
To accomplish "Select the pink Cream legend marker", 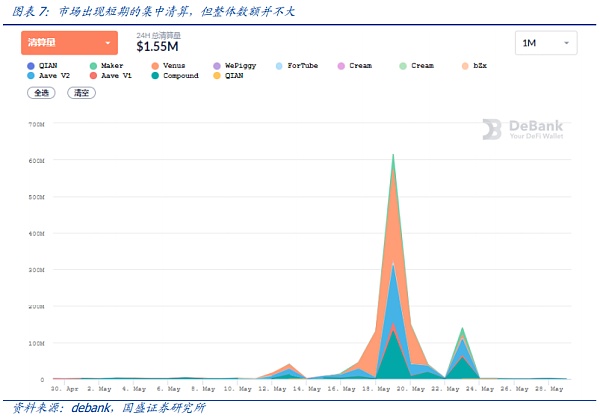I will [341, 65].
